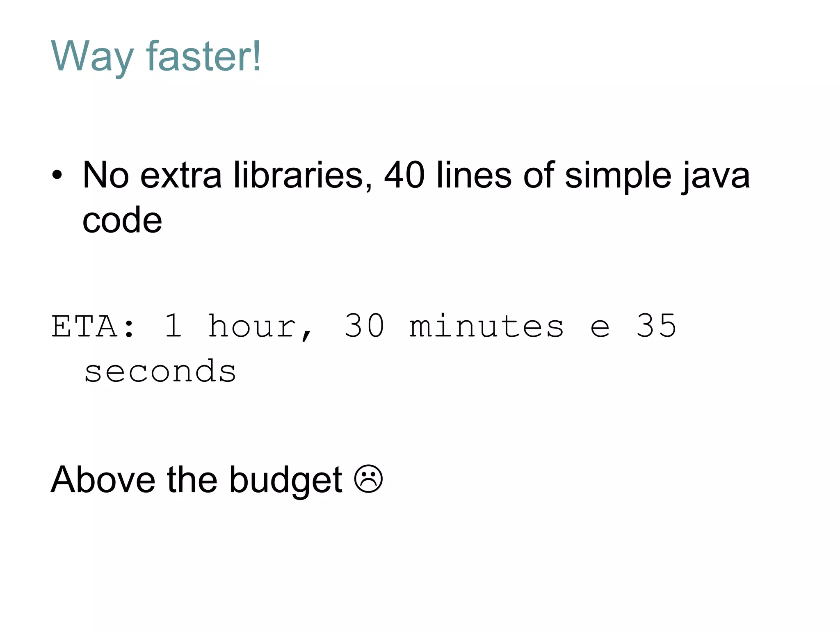
Task: Click the word 'simple' in bullet
Action: pos(618,177)
